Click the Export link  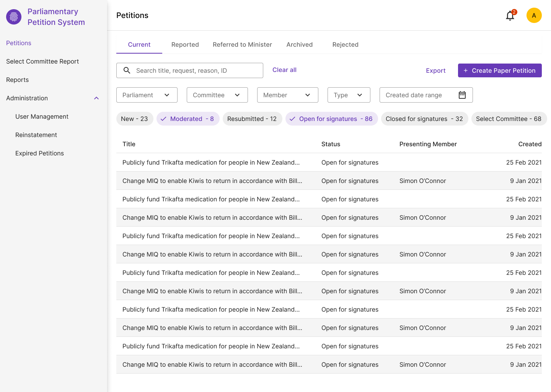click(x=436, y=70)
